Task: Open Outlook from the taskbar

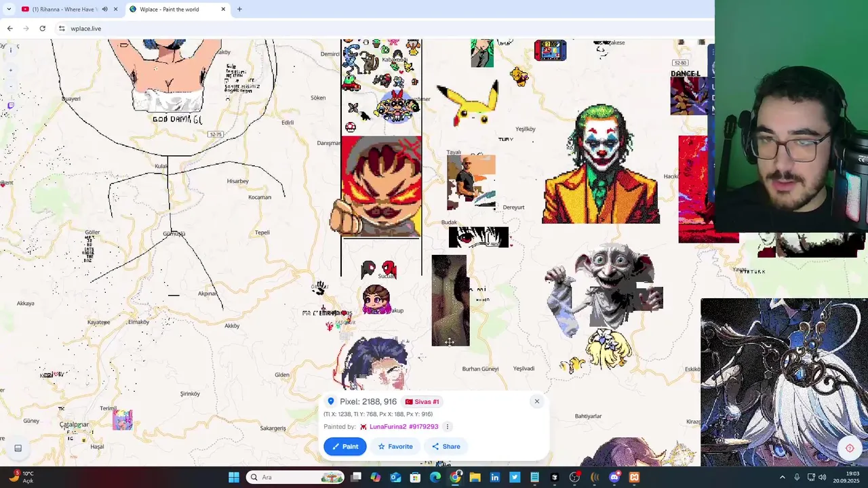Action: click(x=395, y=477)
